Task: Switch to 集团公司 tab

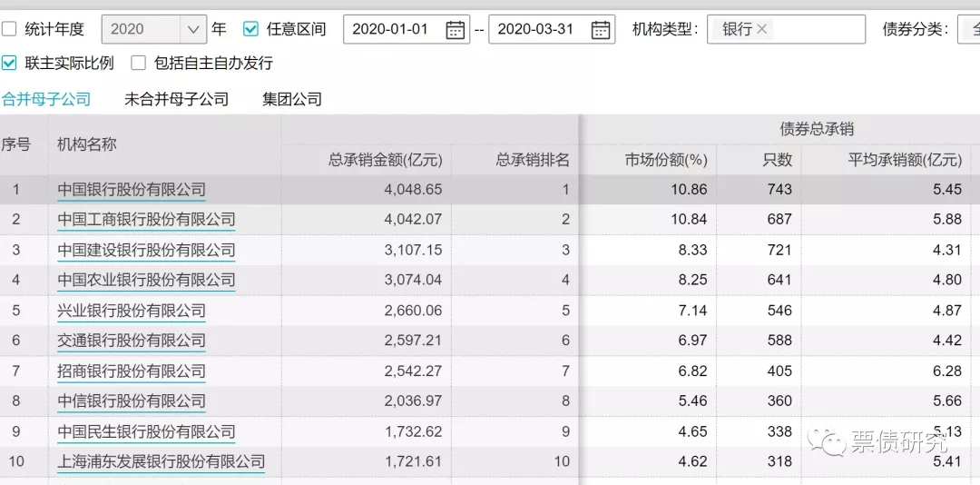Action: click(x=292, y=99)
